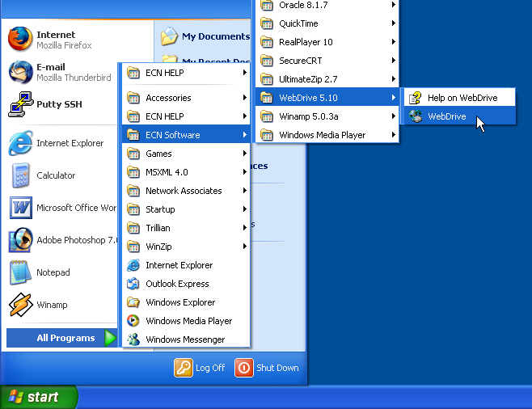532x409 pixels.
Task: Click the Windows start button
Action: tap(38, 397)
